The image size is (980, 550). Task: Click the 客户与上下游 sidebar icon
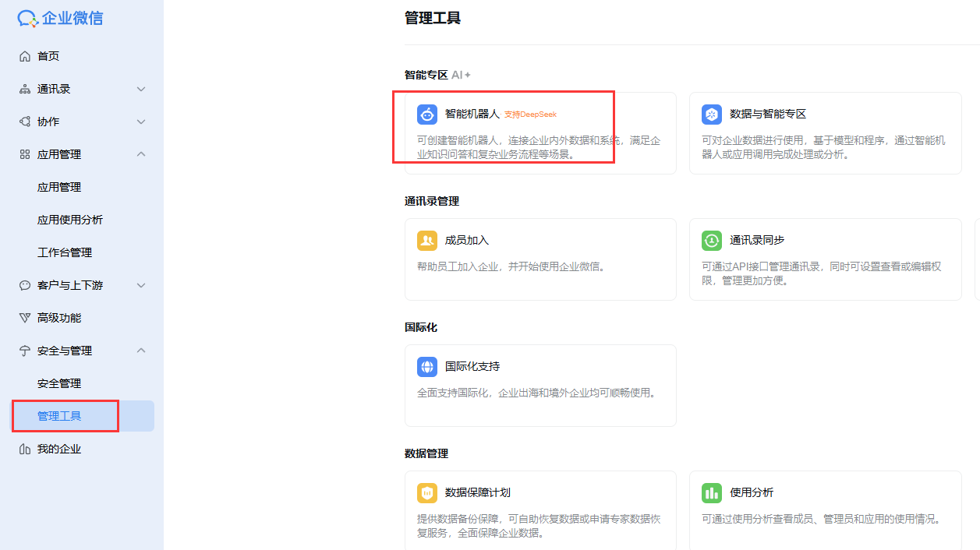(x=26, y=284)
